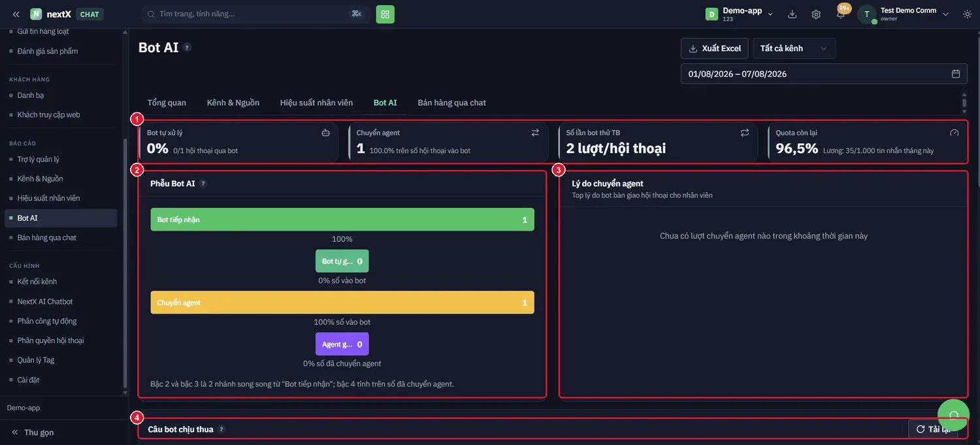The image size is (980, 445).
Task: Focus the Tìm trang, tính năng search box
Action: (255, 14)
